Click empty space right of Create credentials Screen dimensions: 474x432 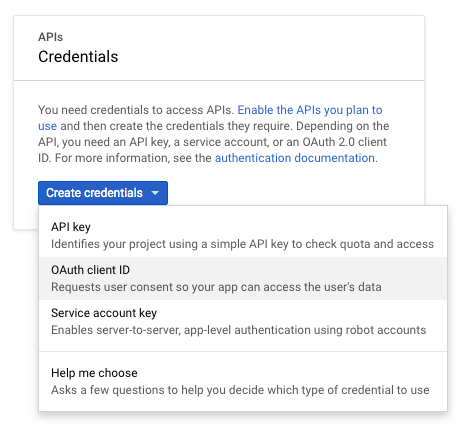[293, 193]
